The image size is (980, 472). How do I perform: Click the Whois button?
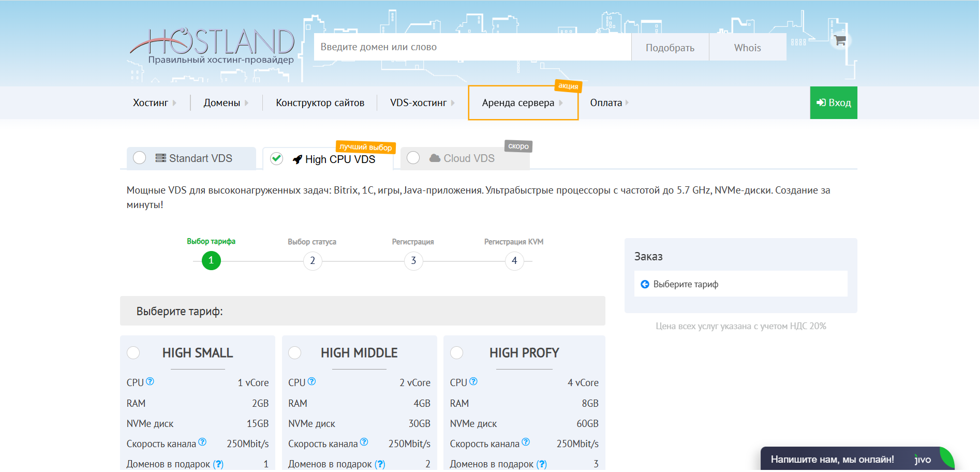[x=747, y=48]
